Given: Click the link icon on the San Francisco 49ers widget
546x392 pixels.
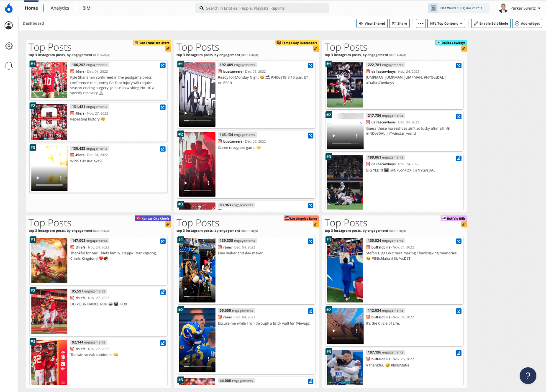Looking at the screenshot, I should (x=168, y=49).
